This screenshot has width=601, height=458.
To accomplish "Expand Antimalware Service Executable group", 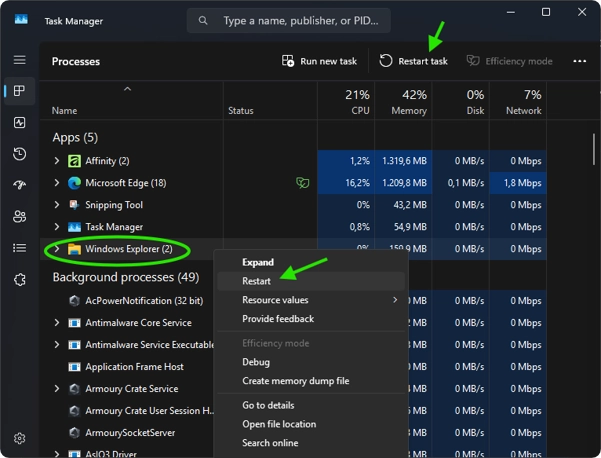I will (57, 345).
